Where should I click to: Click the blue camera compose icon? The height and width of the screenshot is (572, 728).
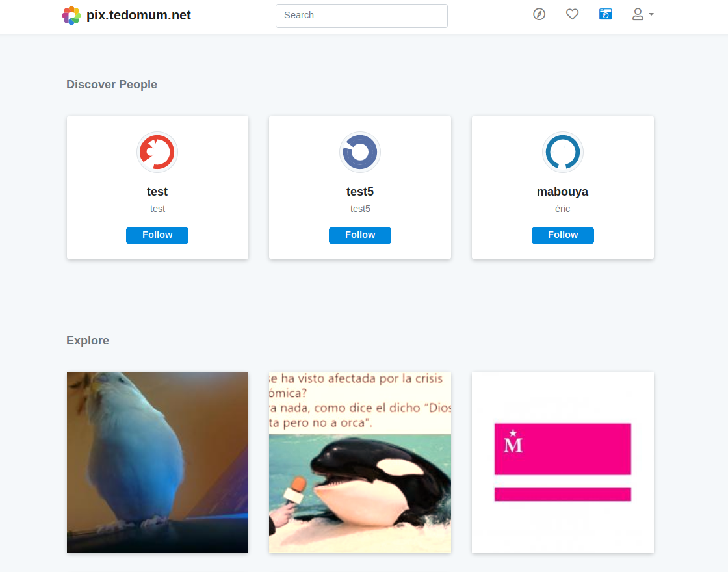click(x=605, y=14)
